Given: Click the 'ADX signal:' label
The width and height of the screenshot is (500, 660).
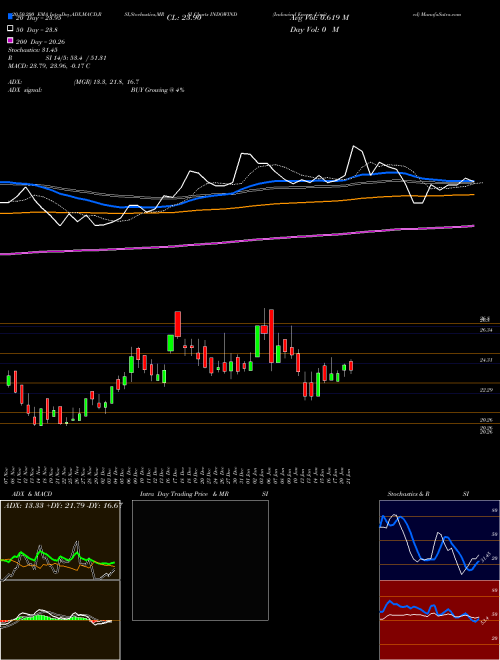Looking at the screenshot, I should [x=25, y=90].
